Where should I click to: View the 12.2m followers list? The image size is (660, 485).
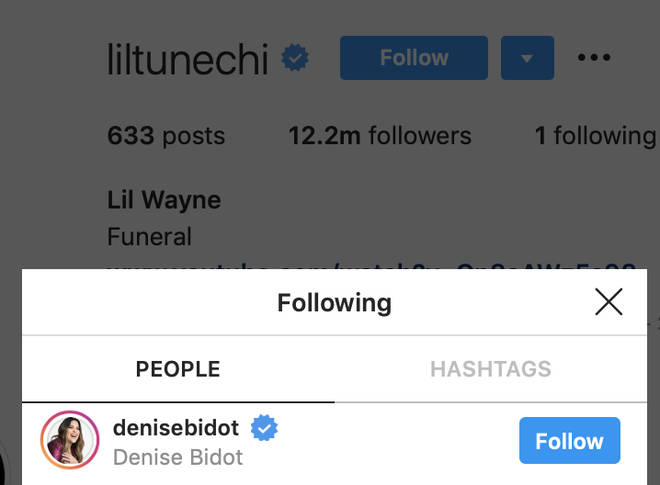coord(380,136)
